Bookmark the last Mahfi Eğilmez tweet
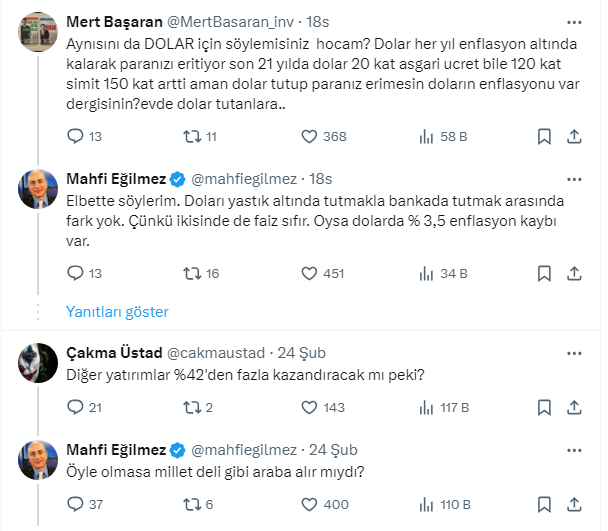The width and height of the screenshot is (608, 531). (x=544, y=504)
